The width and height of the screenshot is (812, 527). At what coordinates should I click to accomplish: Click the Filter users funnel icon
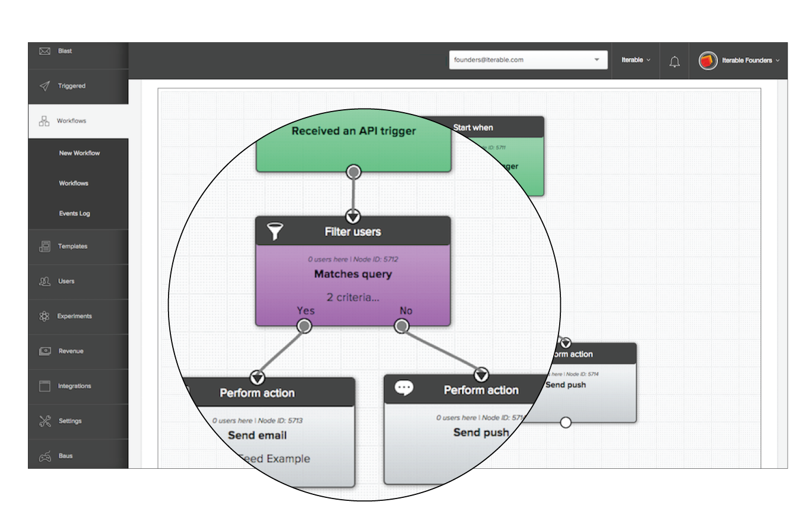click(274, 231)
